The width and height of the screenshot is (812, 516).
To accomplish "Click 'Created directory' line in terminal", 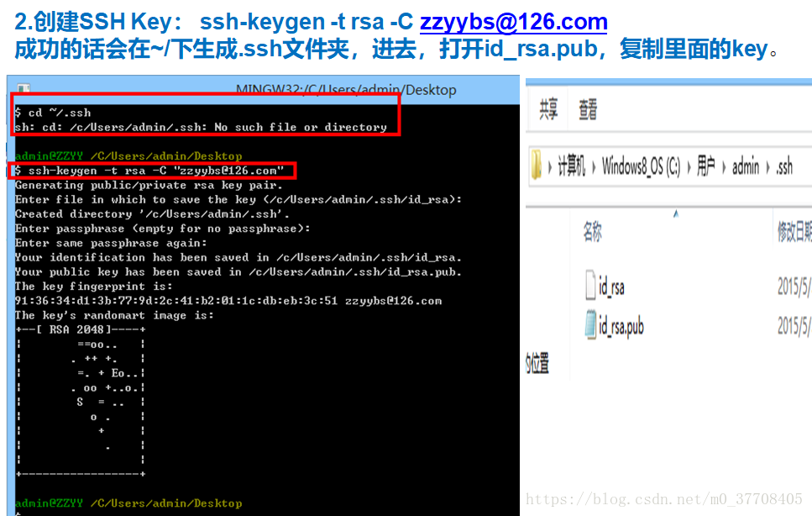I will click(x=152, y=213).
